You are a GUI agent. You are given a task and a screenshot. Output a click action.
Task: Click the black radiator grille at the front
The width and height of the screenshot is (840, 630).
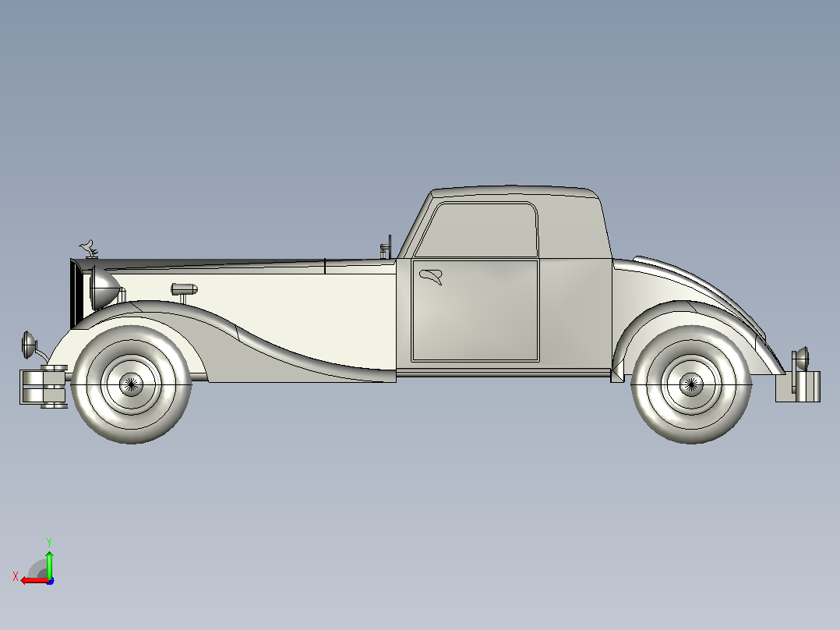point(76,293)
